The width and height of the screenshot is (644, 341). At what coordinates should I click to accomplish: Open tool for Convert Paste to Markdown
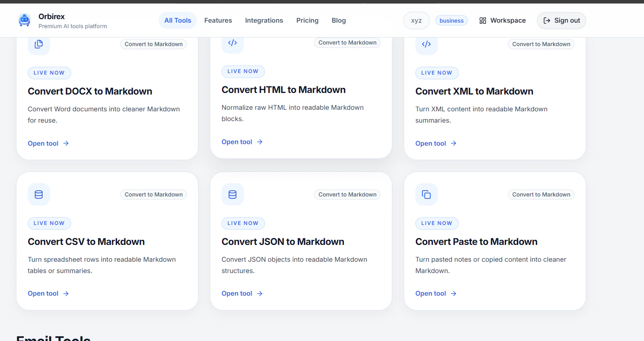pyautogui.click(x=436, y=293)
